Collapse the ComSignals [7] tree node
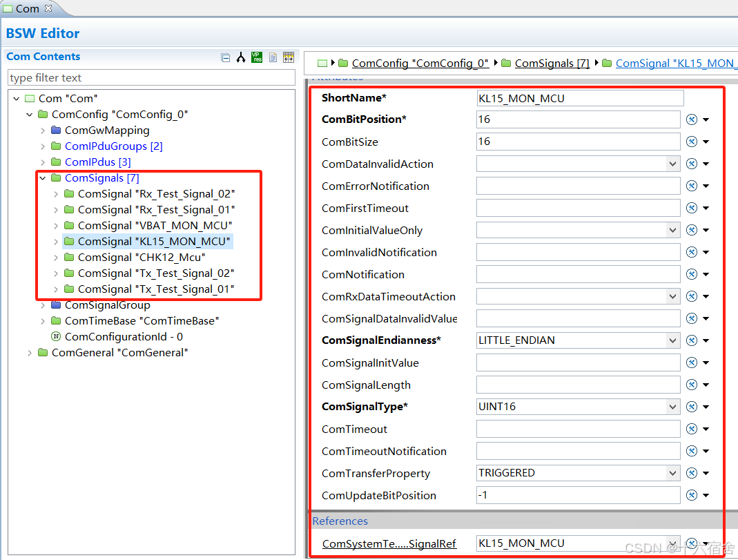 tap(43, 177)
